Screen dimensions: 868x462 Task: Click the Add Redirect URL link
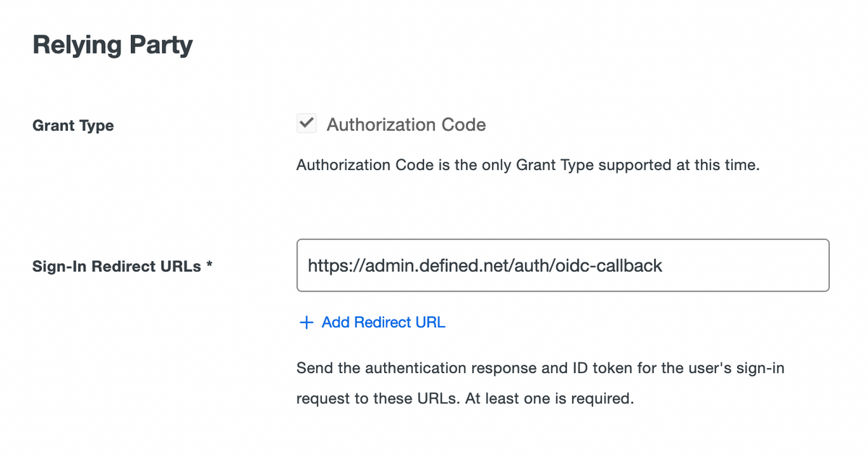click(383, 322)
